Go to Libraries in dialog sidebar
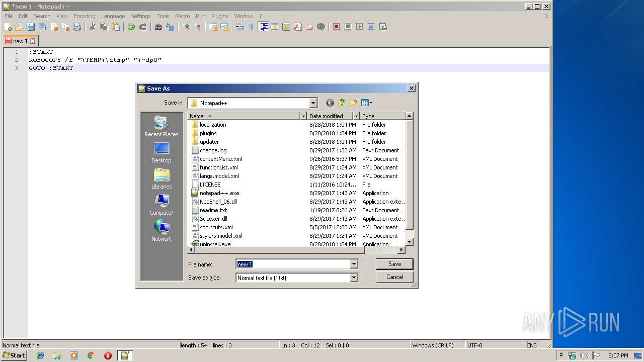The height and width of the screenshot is (362, 644). [162, 178]
